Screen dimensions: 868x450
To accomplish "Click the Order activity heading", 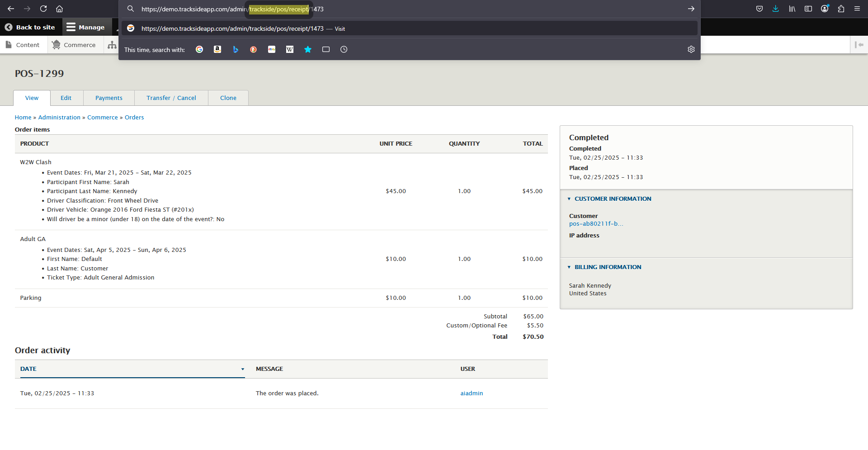I will (x=42, y=350).
